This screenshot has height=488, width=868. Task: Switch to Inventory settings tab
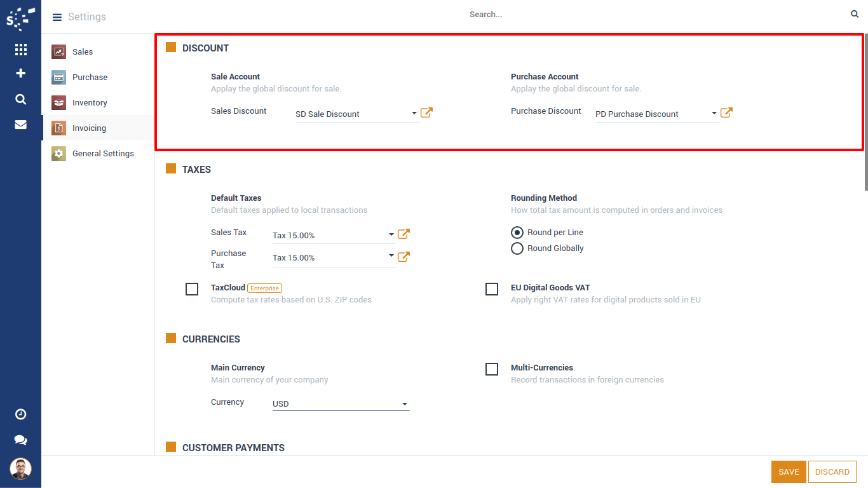(90, 102)
